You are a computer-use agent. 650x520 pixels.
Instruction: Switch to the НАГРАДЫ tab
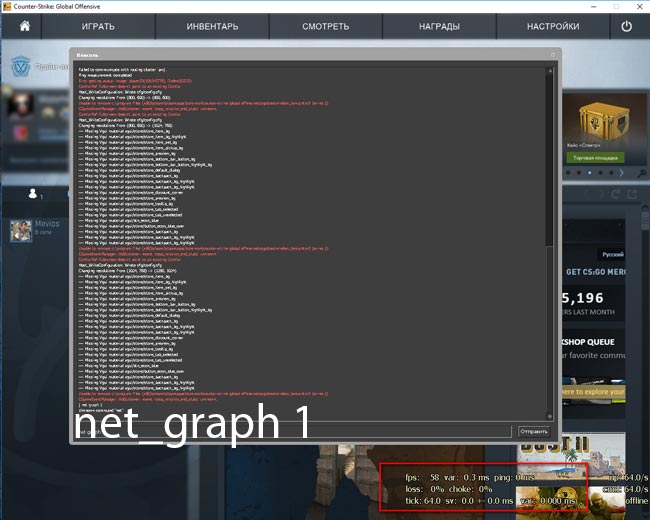[x=439, y=27]
